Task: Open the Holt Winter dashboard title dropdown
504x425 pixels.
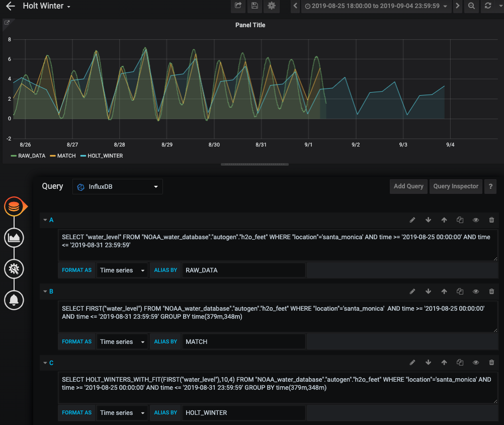Action: [47, 6]
